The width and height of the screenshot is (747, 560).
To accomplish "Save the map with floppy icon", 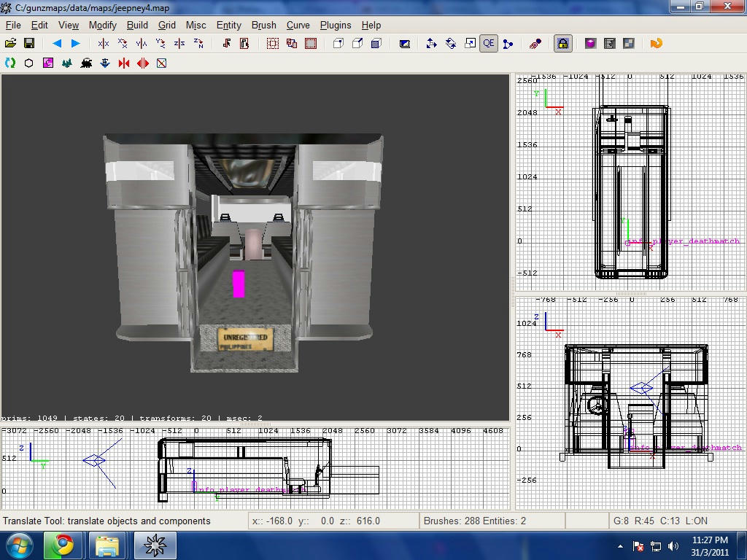I will coord(29,44).
